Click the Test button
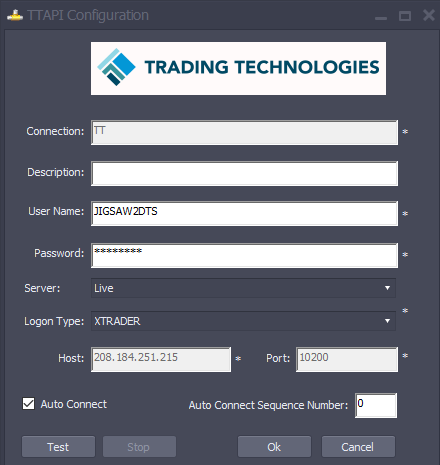The width and height of the screenshot is (440, 465). point(58,447)
